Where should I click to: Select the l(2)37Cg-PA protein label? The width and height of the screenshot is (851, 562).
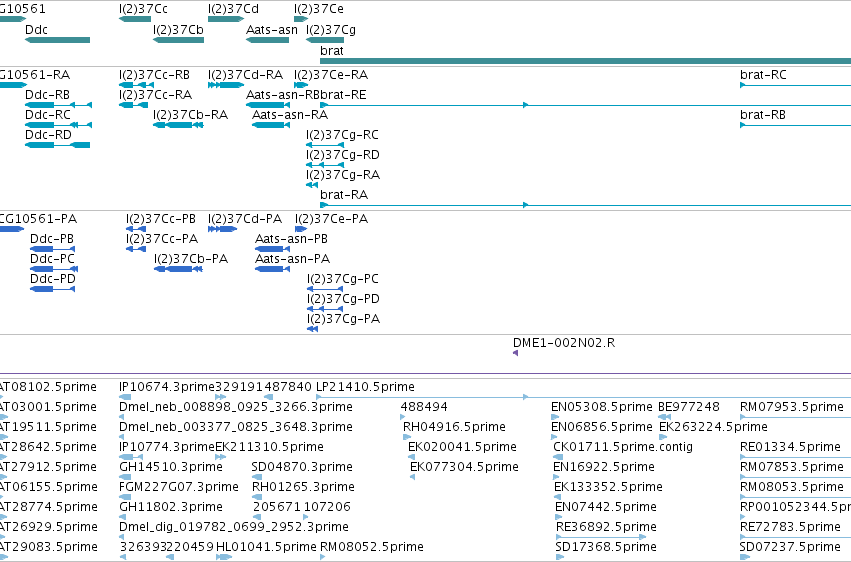coord(343,319)
